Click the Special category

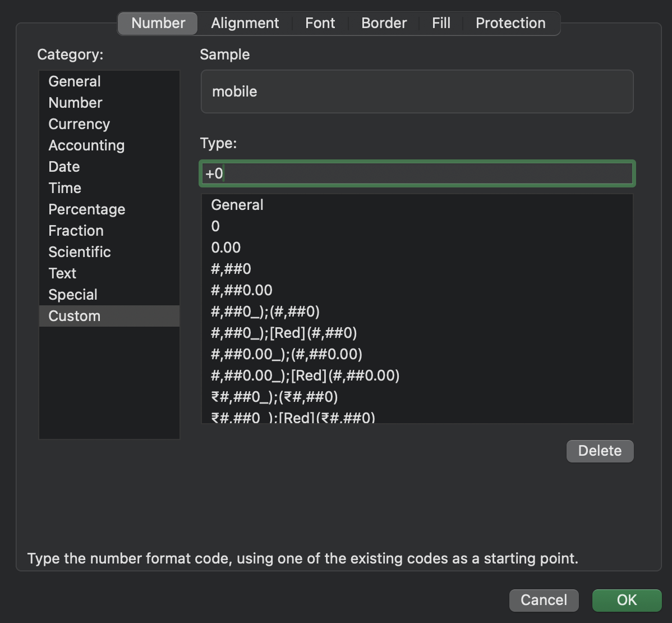point(73,295)
